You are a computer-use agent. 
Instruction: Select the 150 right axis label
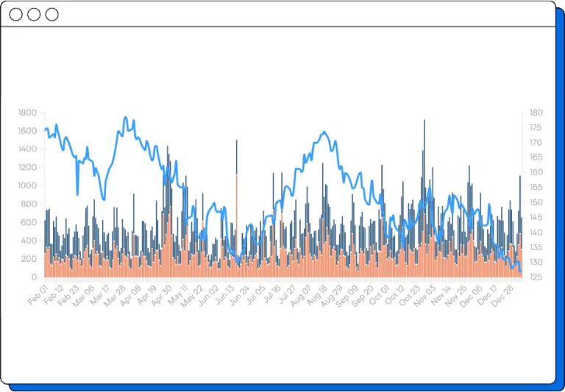tap(536, 202)
